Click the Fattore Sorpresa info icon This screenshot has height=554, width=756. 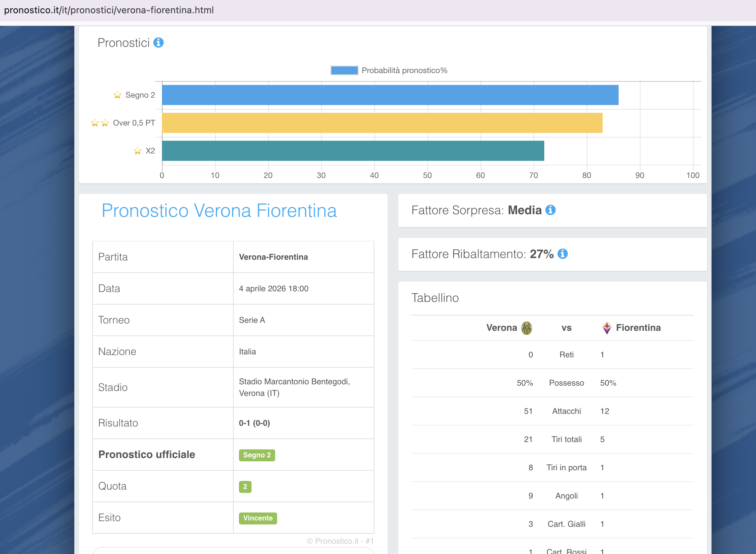point(550,210)
